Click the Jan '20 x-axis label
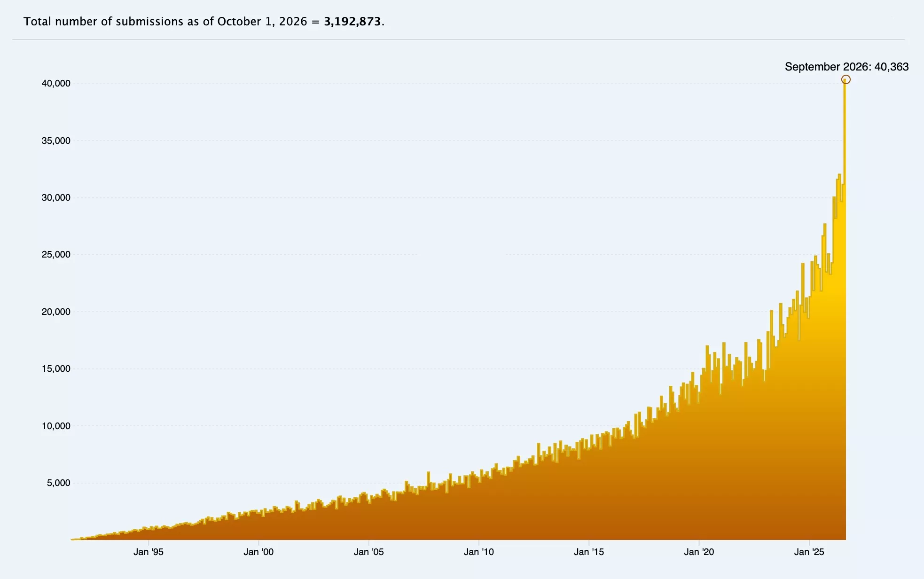Screen dimensions: 924x579 pos(699,552)
